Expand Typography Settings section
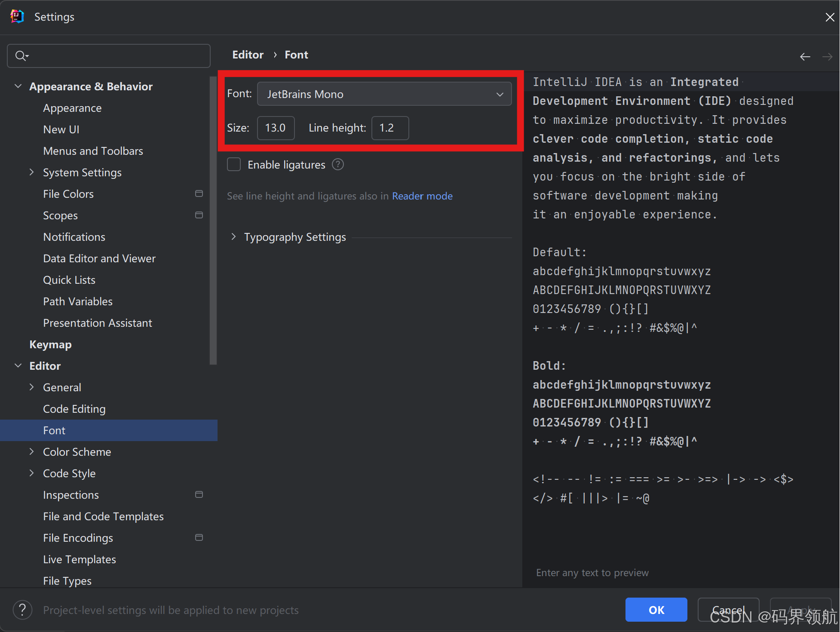840x632 pixels. pyautogui.click(x=233, y=236)
